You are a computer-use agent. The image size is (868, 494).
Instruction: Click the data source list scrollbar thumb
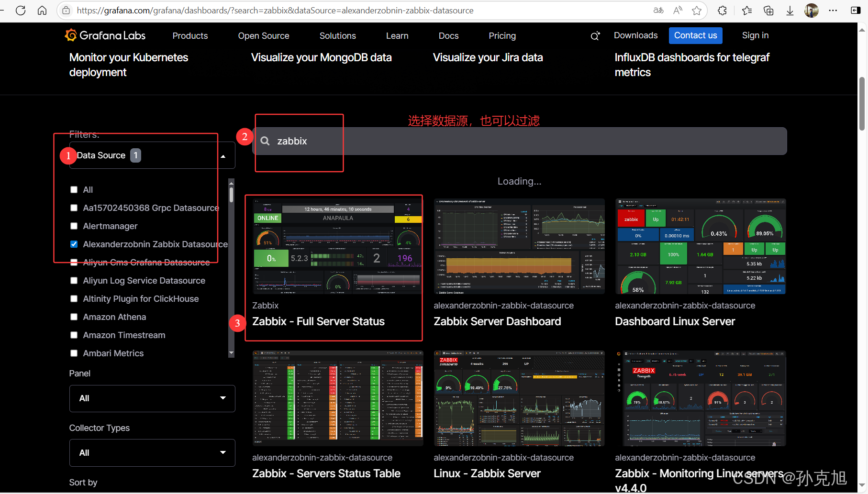(232, 195)
